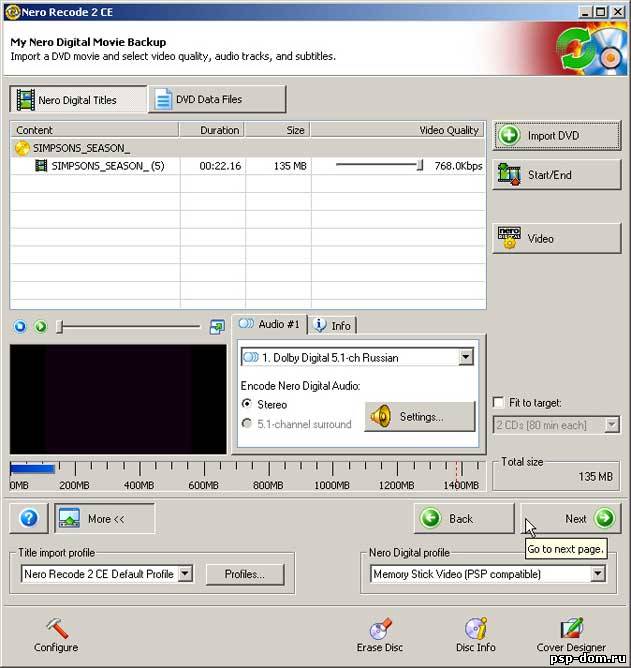Expand the Nero Digital profile dropdown
This screenshot has width=631, height=668.
597,574
